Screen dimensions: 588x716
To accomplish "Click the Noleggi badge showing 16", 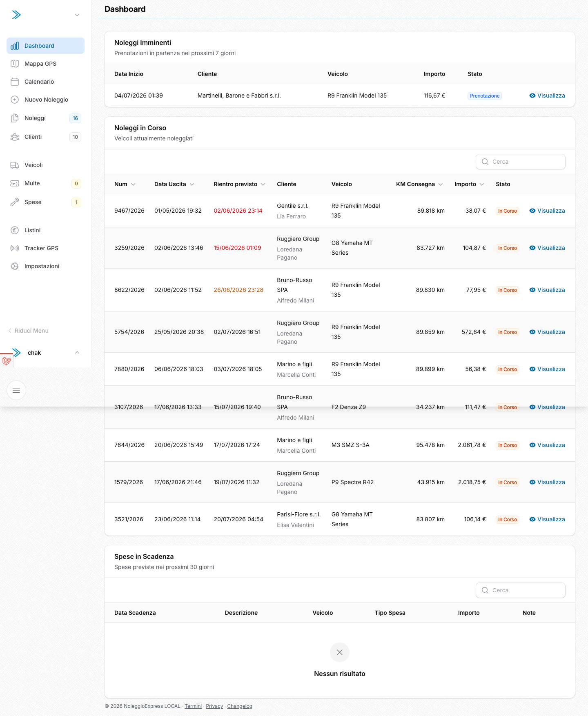I will coord(76,118).
